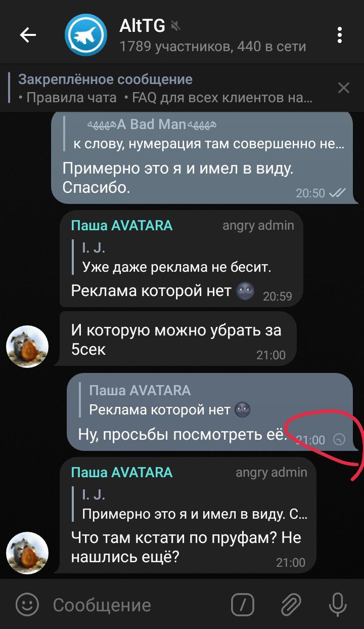364x629 pixels.
Task: Tap Паша AVATARA name above Реклама message
Action: (122, 226)
